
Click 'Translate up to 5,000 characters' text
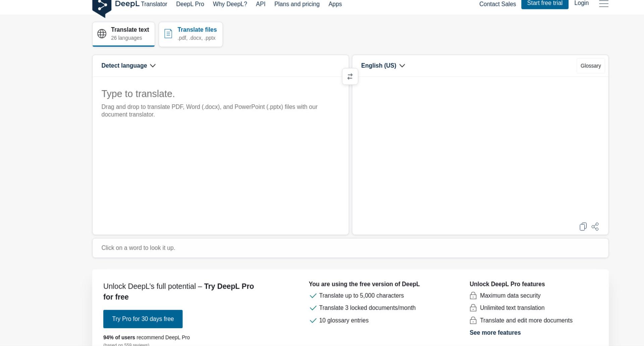click(x=361, y=296)
